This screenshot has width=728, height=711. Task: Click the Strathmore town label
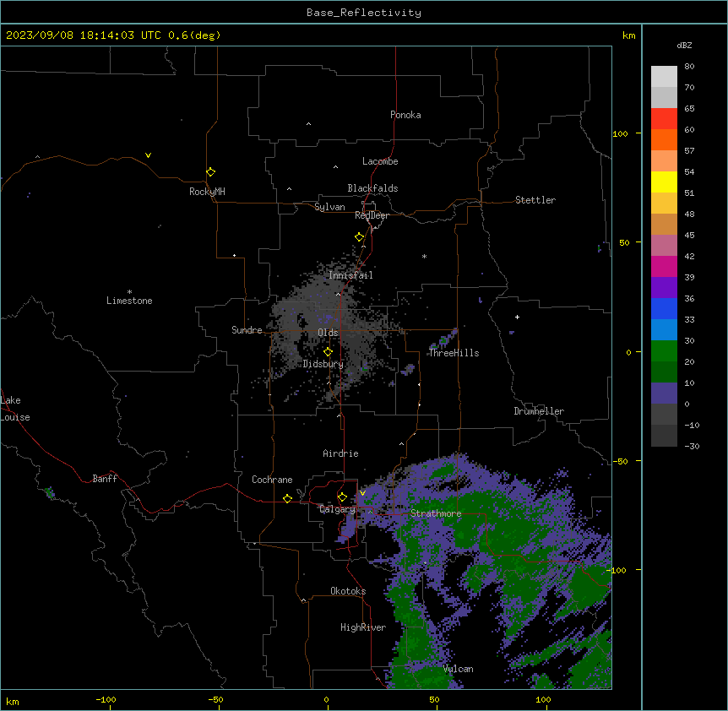point(436,513)
